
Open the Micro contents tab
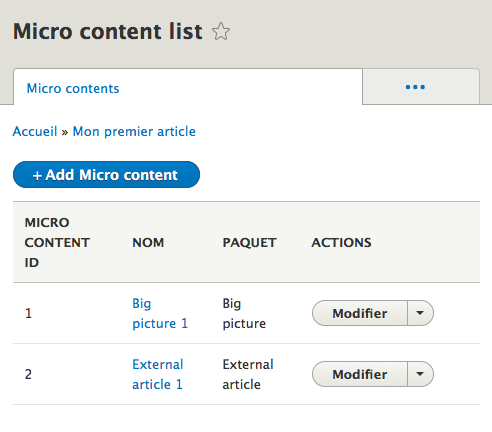pyautogui.click(x=188, y=87)
